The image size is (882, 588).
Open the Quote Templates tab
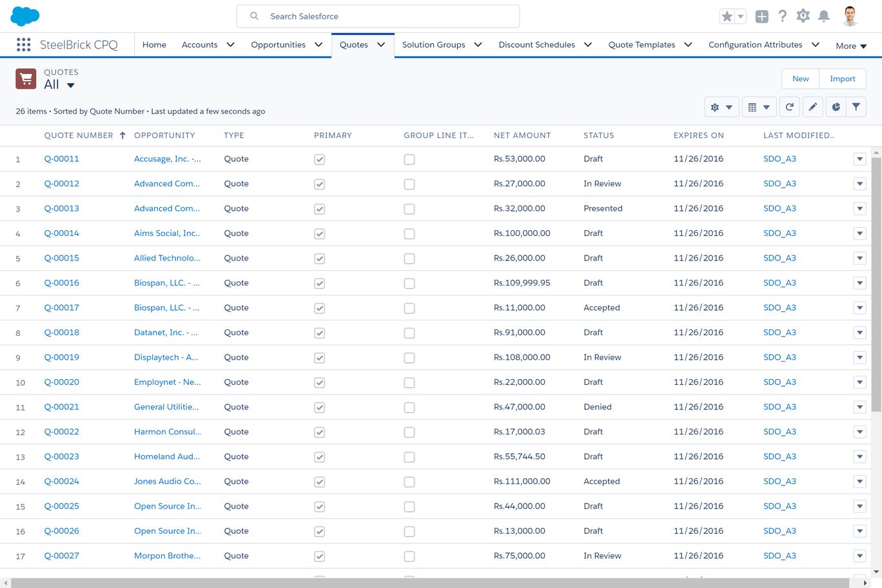(642, 44)
